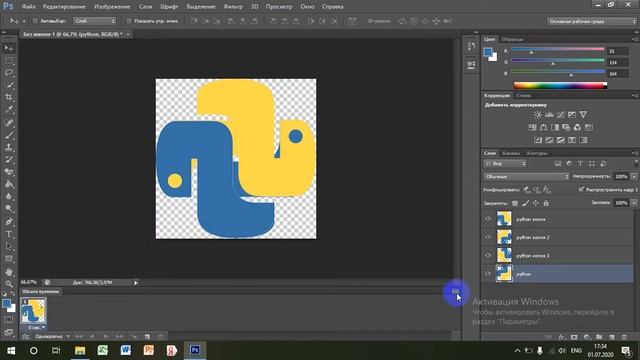Uncheck Распространять кадр 1 checkbox
The image size is (640, 360).
point(581,189)
